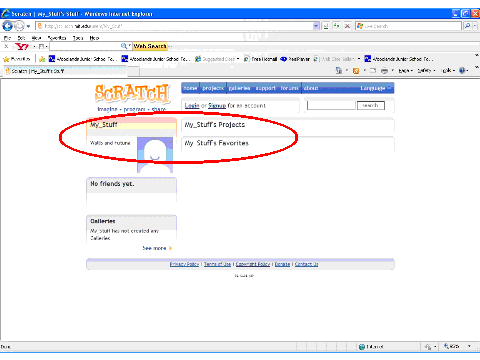Click the browser Back arrow button
This screenshot has height=360, width=480.
pos(7,26)
